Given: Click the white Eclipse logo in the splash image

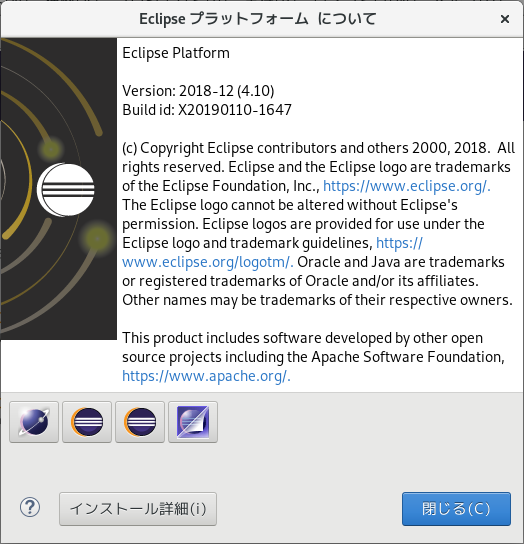Looking at the screenshot, I should [66, 189].
